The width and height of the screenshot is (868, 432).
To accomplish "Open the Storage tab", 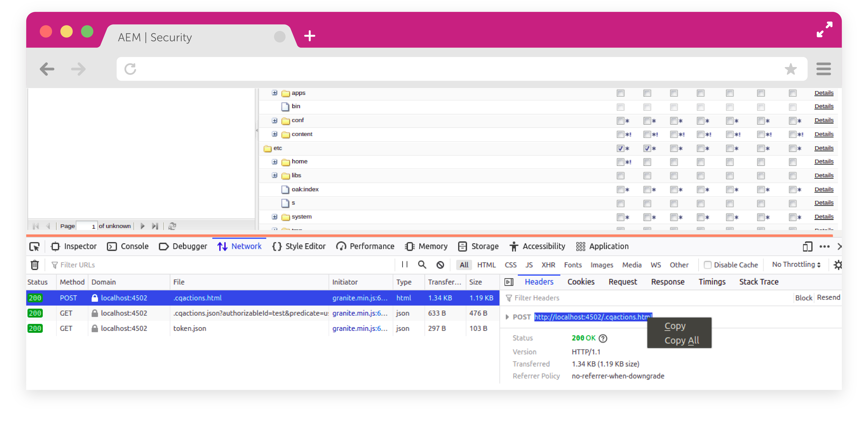I will (x=478, y=247).
